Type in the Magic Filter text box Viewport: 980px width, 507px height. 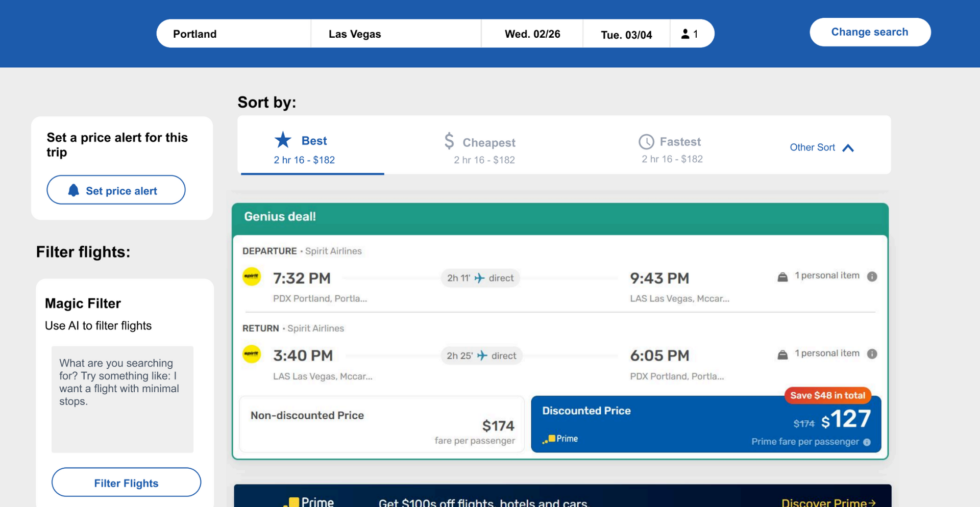(122, 399)
